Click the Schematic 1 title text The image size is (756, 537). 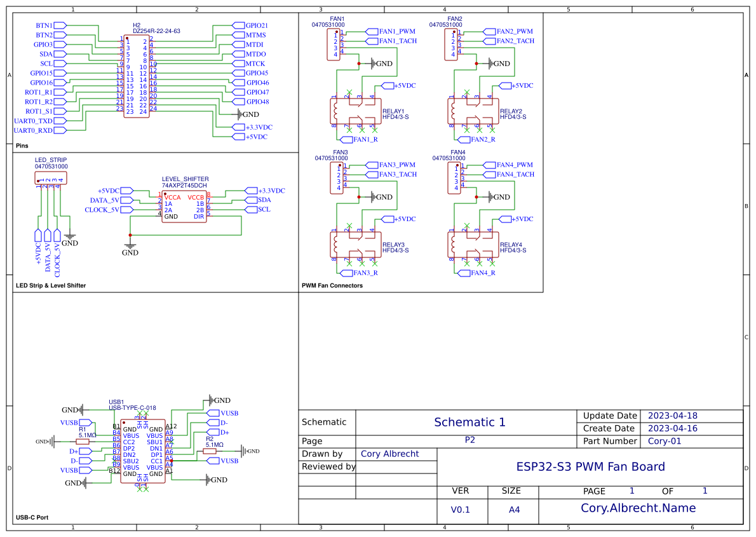pyautogui.click(x=469, y=422)
